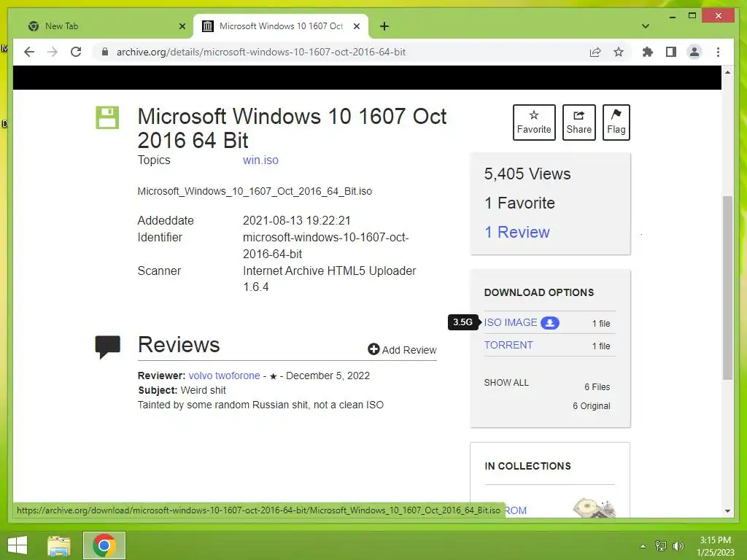Click the 1 Favorite text

(519, 203)
